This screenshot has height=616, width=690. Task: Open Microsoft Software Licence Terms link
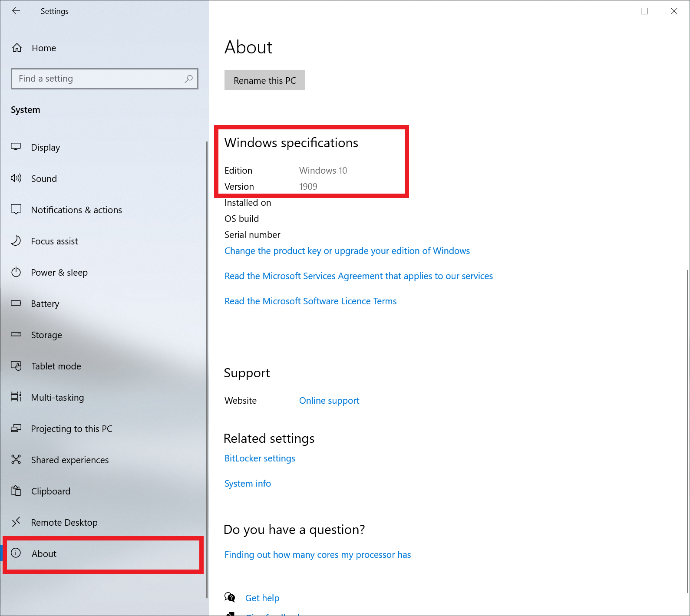[310, 301]
